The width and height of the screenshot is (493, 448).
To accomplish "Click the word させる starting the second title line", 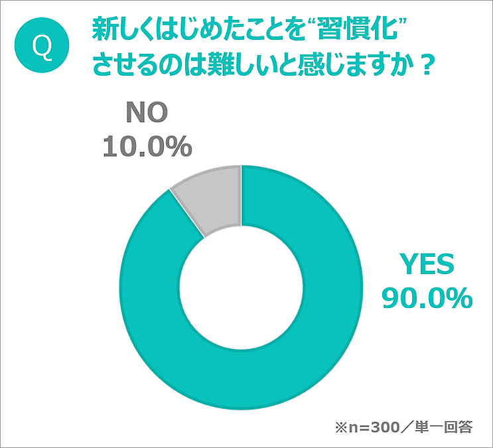I will click(126, 66).
